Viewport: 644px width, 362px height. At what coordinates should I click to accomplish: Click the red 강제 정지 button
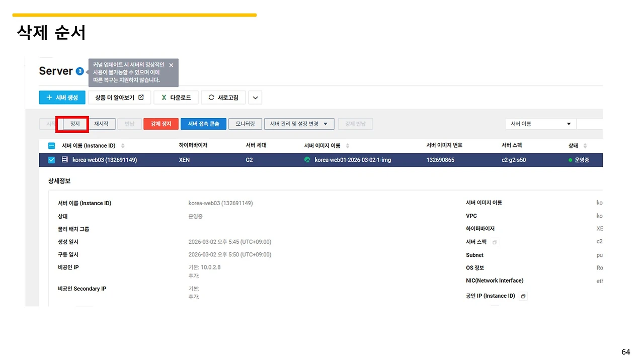click(161, 124)
